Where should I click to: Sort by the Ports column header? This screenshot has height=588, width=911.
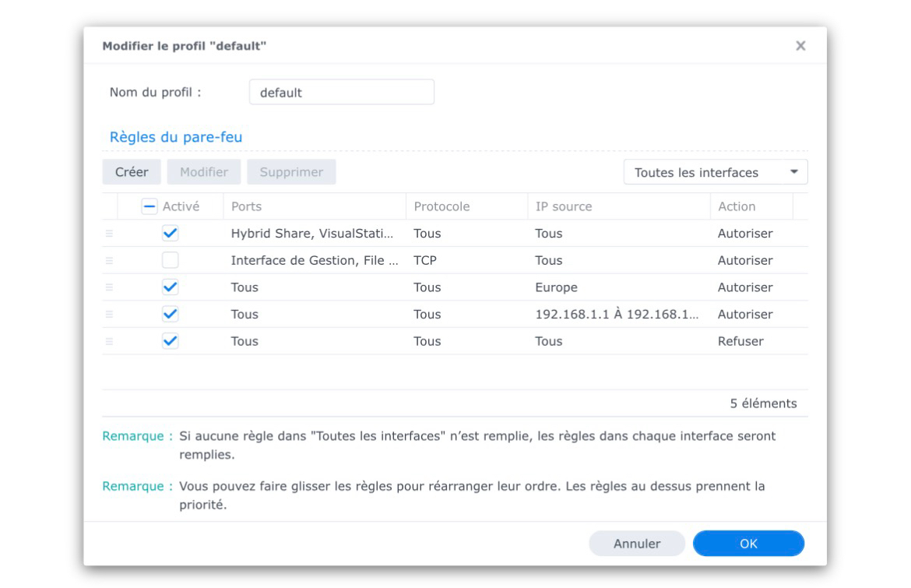(x=313, y=206)
